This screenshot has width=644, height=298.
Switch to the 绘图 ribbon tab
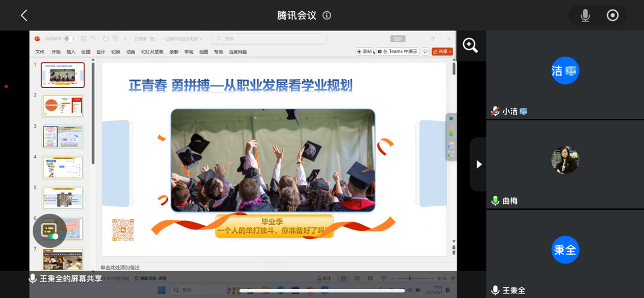[x=86, y=52]
